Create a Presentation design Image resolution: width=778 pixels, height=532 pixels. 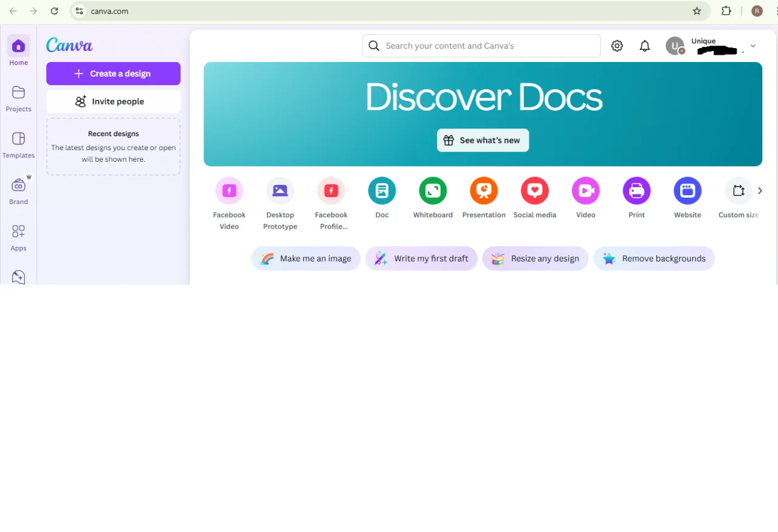(484, 191)
